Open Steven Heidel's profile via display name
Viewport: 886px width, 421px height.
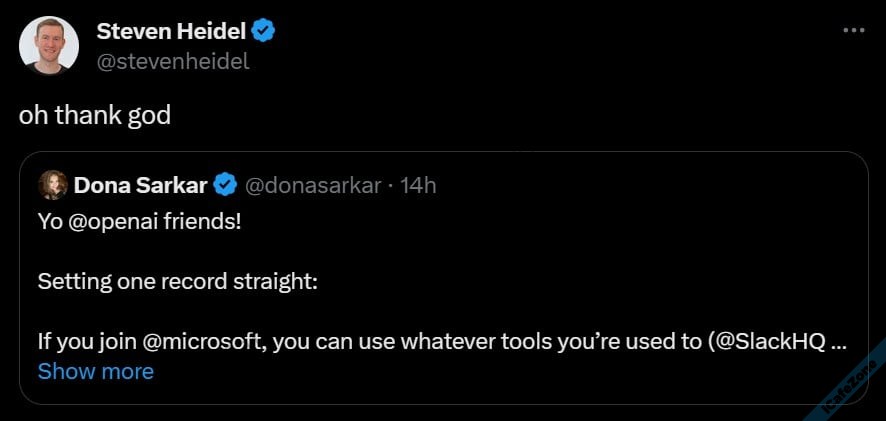(x=170, y=31)
